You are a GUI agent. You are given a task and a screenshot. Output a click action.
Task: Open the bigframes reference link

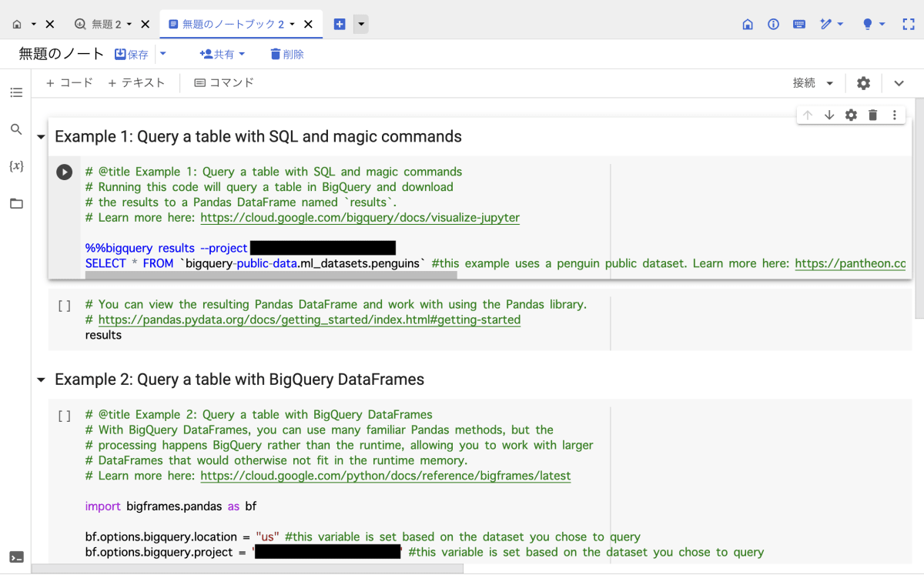point(386,476)
